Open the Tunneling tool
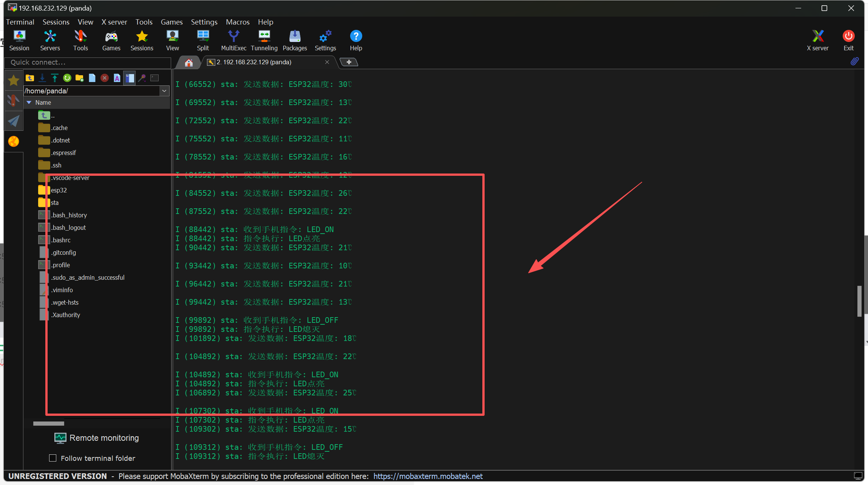The width and height of the screenshot is (868, 485). click(264, 40)
